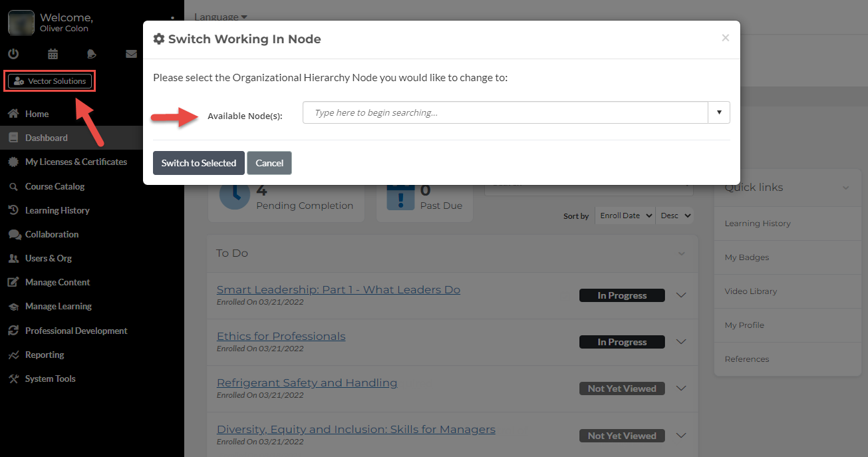
Task: Change the Enroll Date sort dropdown
Action: point(625,215)
